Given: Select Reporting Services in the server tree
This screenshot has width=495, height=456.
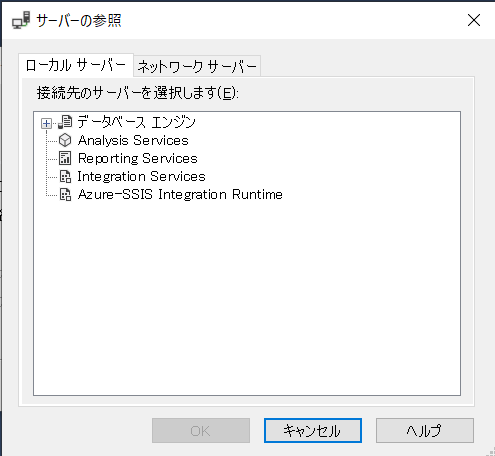Looking at the screenshot, I should (138, 158).
